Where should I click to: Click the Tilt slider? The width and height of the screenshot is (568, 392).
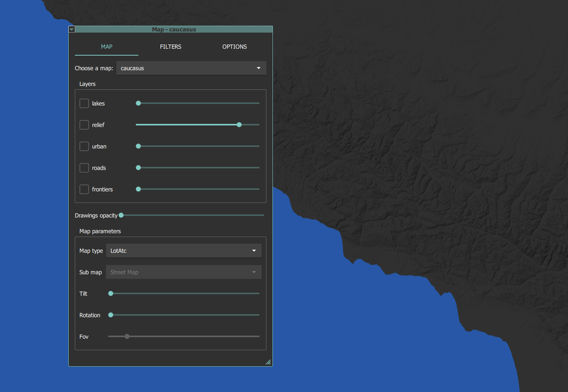click(x=184, y=293)
